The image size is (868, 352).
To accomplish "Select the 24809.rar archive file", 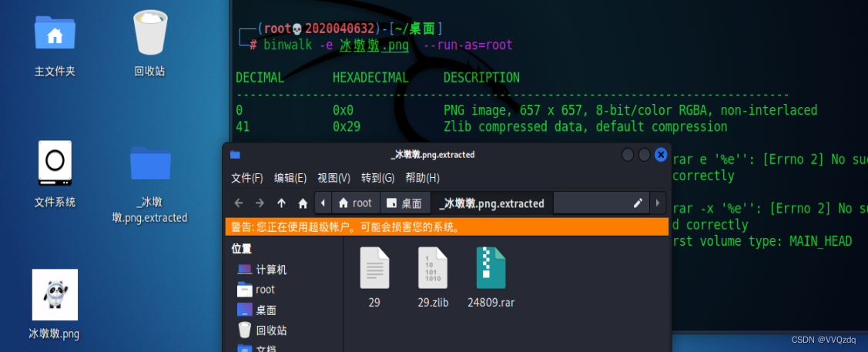I will pyautogui.click(x=491, y=277).
